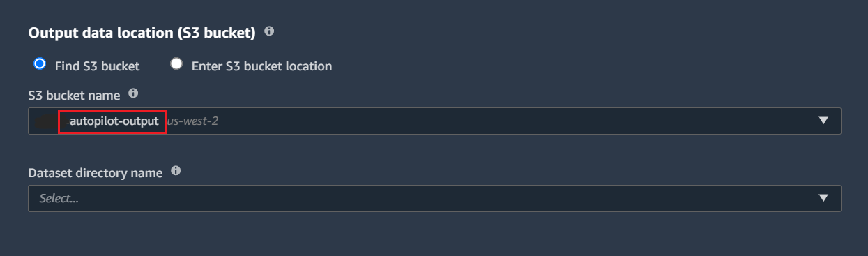Click the blurred prefix before autopilot-output
Screen dimensions: 868x256
pyautogui.click(x=46, y=121)
